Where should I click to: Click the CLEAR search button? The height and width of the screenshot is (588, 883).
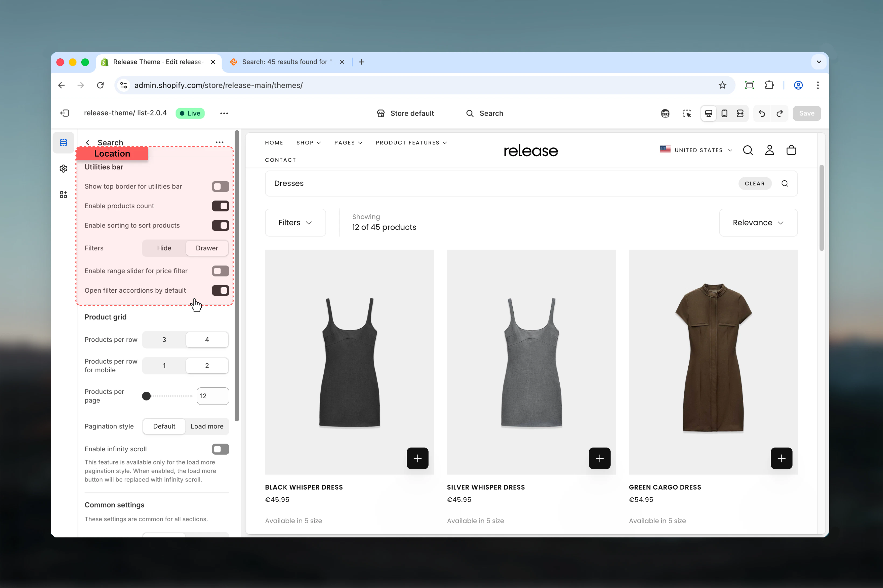pyautogui.click(x=755, y=183)
